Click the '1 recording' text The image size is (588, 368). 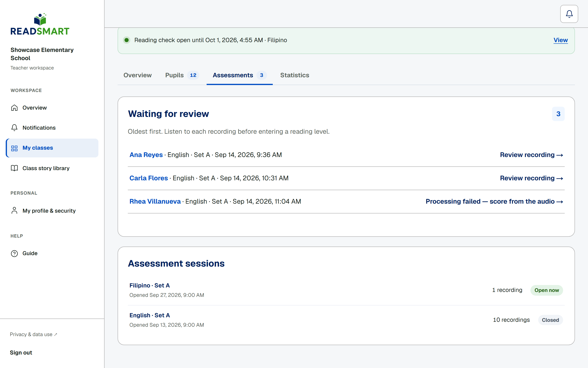507,290
